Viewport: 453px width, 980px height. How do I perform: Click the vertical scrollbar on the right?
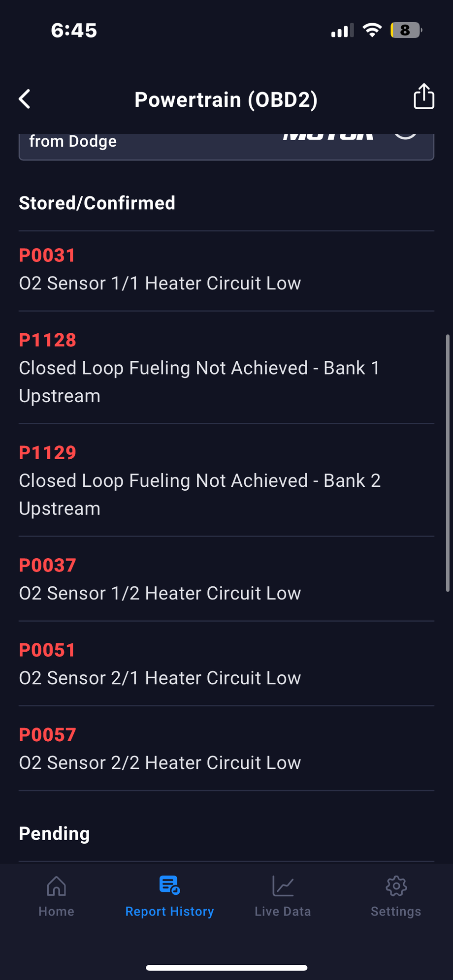447,463
